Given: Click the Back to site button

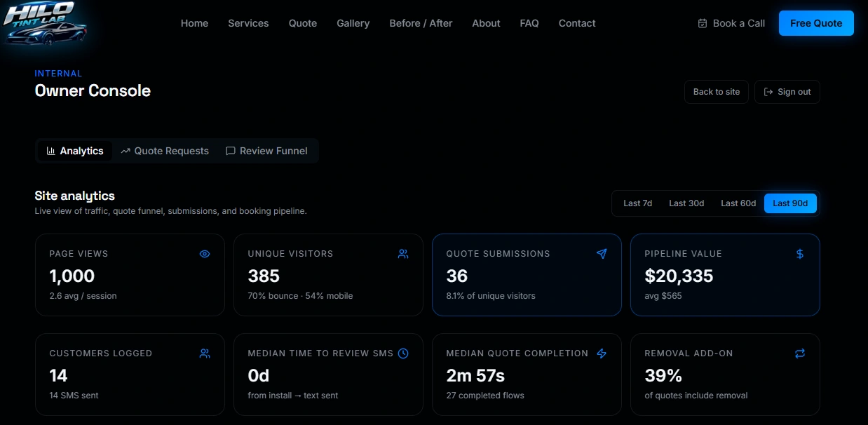Looking at the screenshot, I should pyautogui.click(x=717, y=92).
